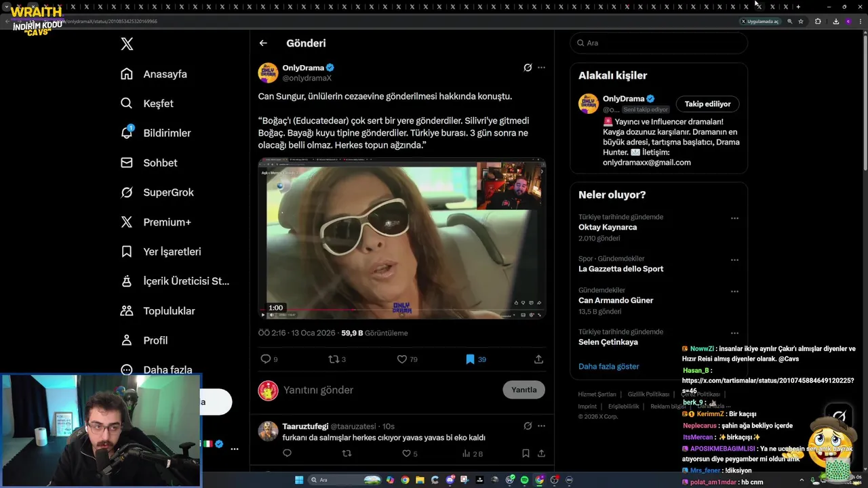This screenshot has width=868, height=488.
Task: Open Keşfet from the sidebar
Action: coord(147,104)
